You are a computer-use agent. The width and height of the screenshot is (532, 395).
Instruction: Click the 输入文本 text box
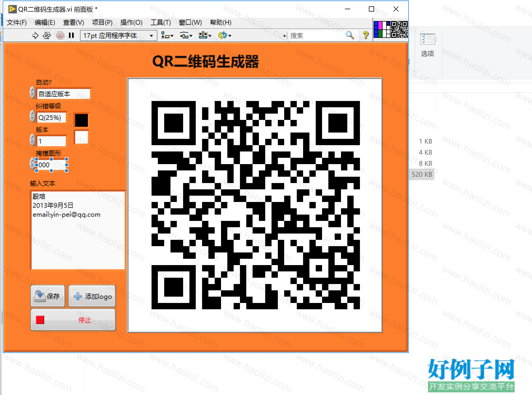point(78,230)
